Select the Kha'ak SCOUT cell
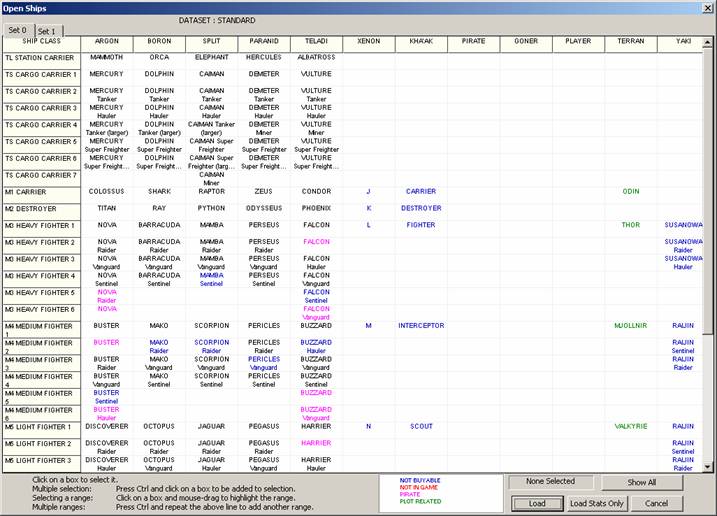The width and height of the screenshot is (717, 516). coord(421,426)
